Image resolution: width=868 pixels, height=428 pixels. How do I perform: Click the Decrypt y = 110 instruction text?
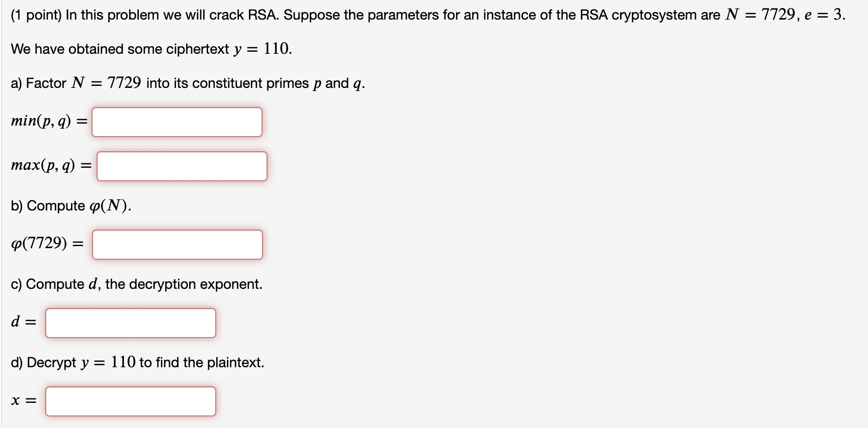click(136, 362)
